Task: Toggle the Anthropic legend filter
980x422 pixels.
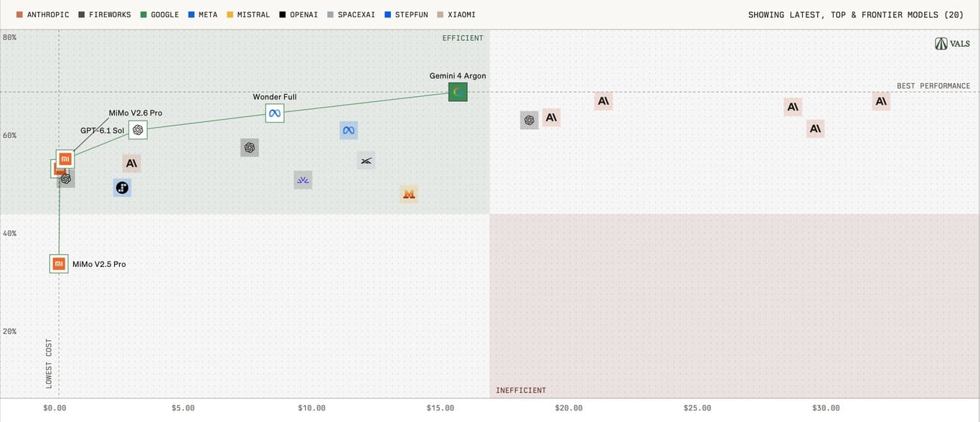Action: point(42,14)
